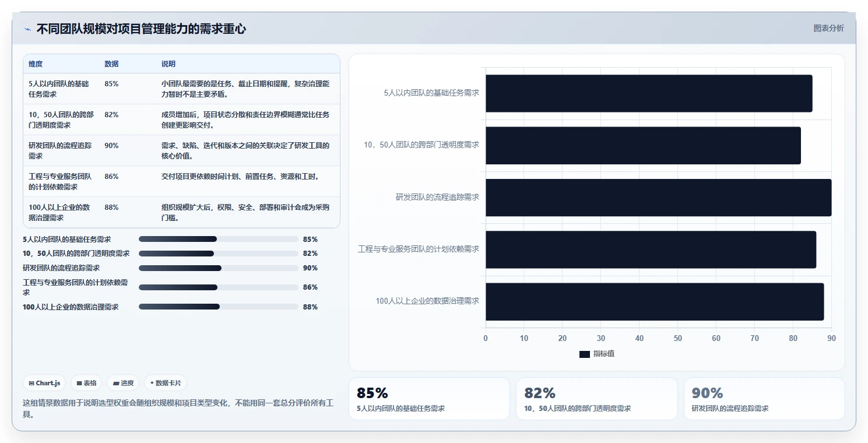868x443 pixels.
Task: Click the 维度 column header
Action: click(36, 64)
